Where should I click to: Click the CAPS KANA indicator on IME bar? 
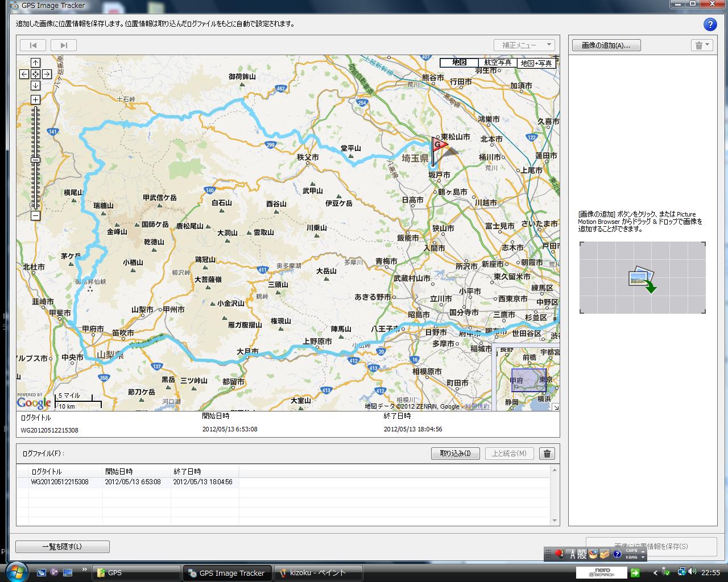[631, 554]
